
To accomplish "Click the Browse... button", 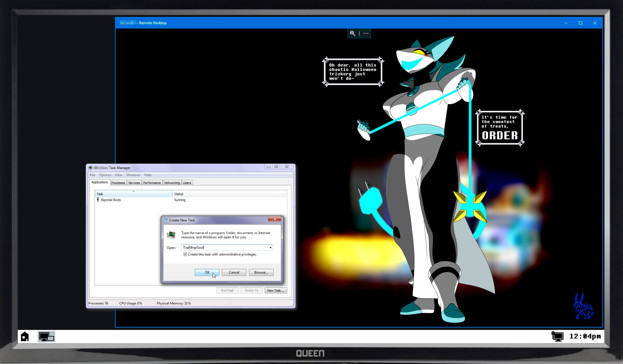I will coord(261,272).
